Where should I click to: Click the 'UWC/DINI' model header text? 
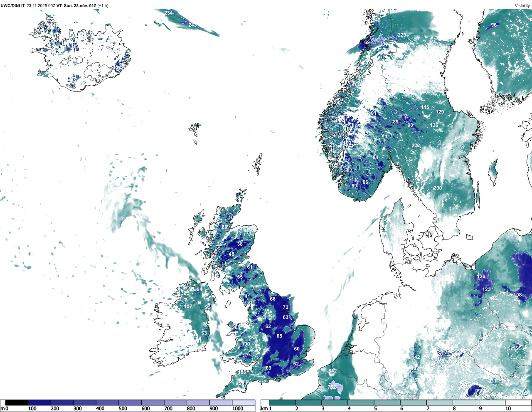coord(10,5)
